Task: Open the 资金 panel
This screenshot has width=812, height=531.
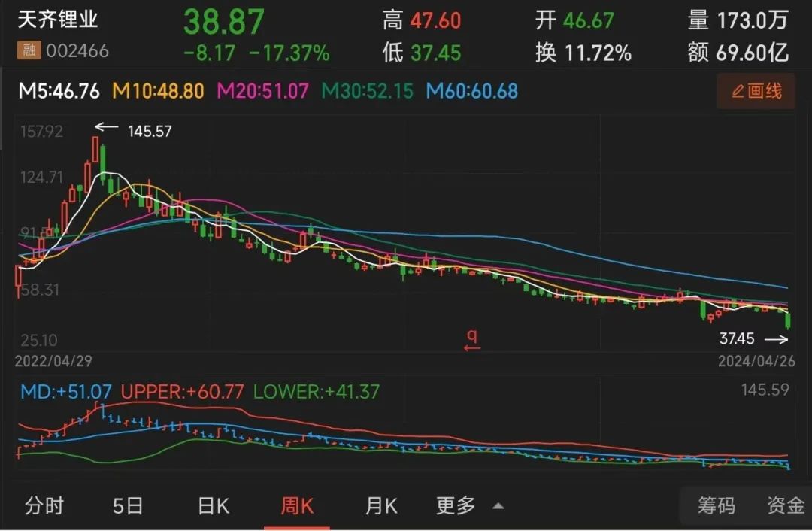Action: [x=786, y=505]
